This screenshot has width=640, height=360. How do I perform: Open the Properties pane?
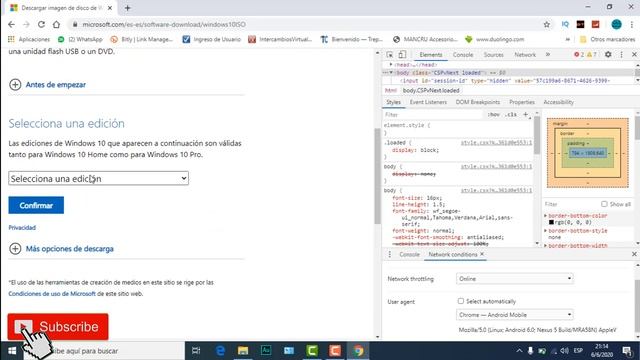point(522,102)
